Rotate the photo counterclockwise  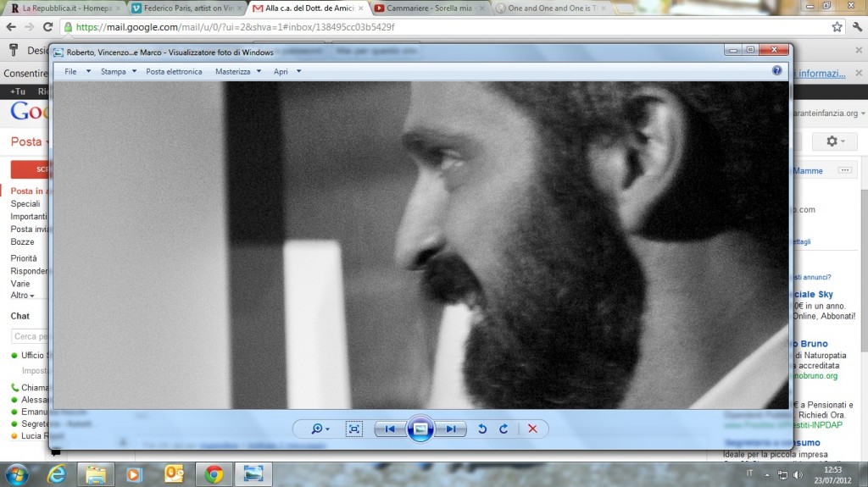pos(482,429)
